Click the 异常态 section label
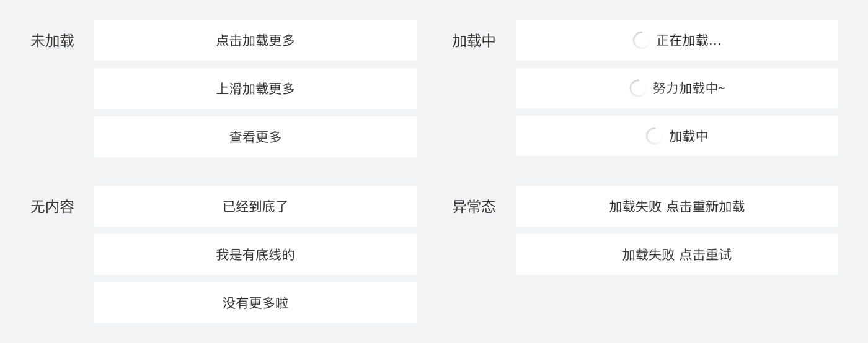This screenshot has height=343, width=868. pos(474,207)
